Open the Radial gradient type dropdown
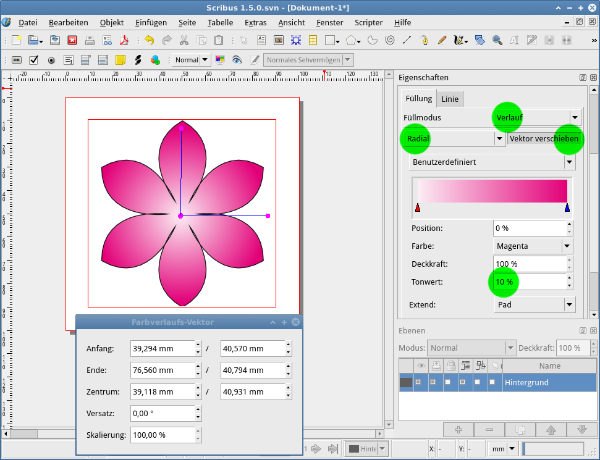 (x=452, y=138)
